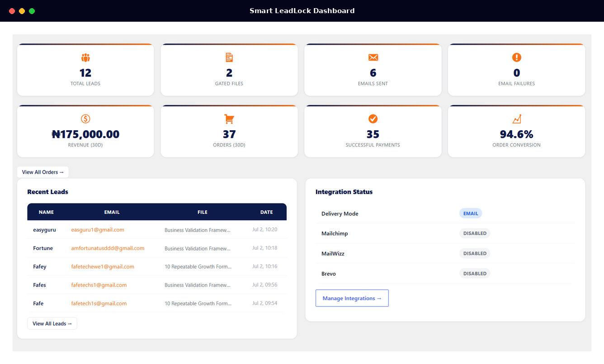
Task: Click the ₦175,000.00 revenue value
Action: click(x=85, y=134)
